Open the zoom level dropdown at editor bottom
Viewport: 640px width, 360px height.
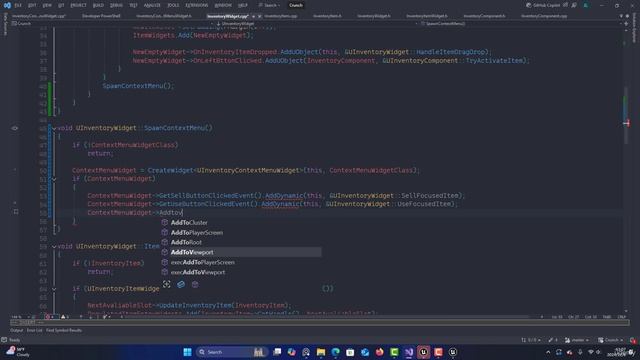pos(20,317)
